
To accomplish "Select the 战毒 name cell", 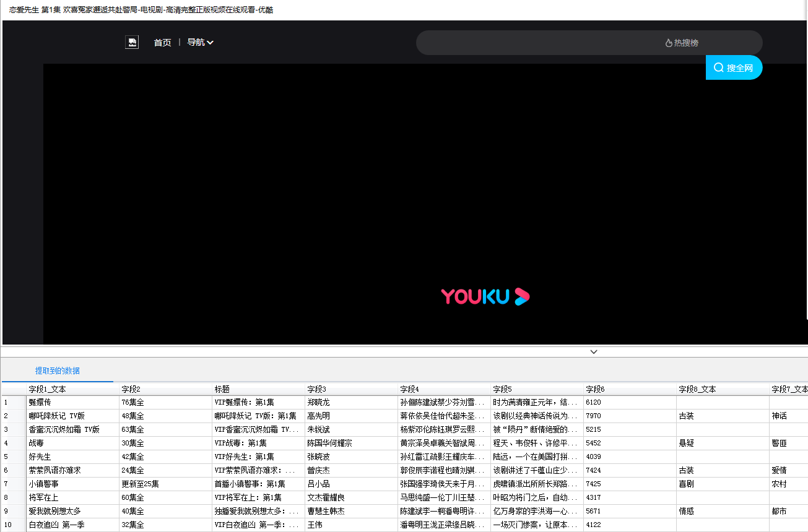I will pos(73,443).
